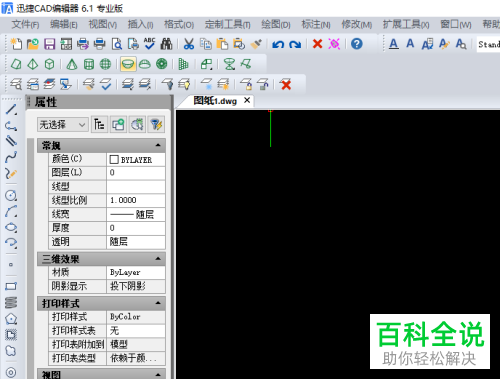This screenshot has width=500, height=379.
Task: Collapse the 打印样式 section
Action: pyautogui.click(x=158, y=303)
